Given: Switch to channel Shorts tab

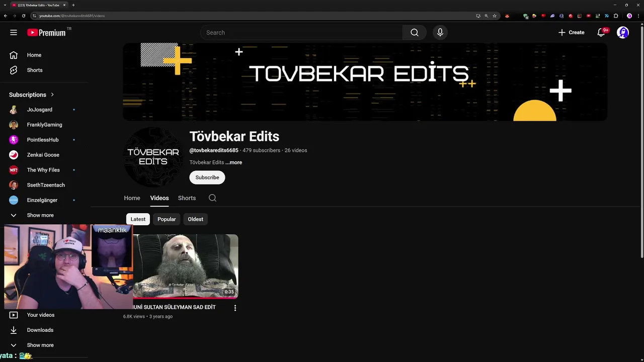Looking at the screenshot, I should point(187,198).
